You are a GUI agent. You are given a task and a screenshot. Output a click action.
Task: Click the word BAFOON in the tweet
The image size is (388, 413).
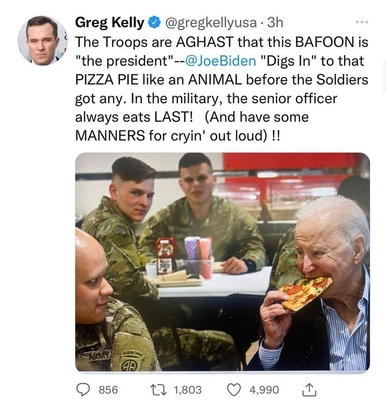point(325,42)
